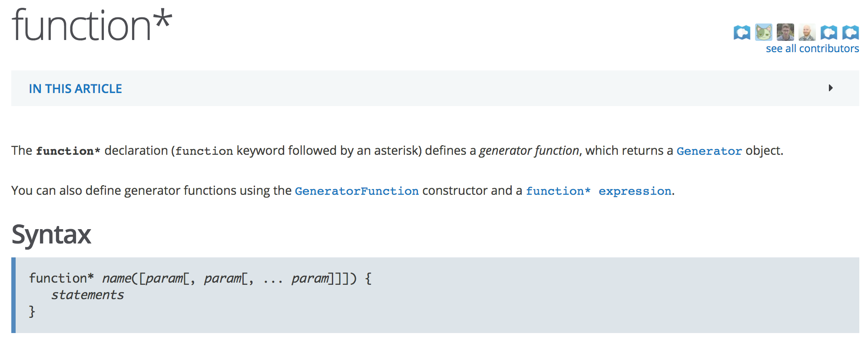Click the Syntax section heading
Viewport: 868px width, 340px height.
click(x=51, y=234)
